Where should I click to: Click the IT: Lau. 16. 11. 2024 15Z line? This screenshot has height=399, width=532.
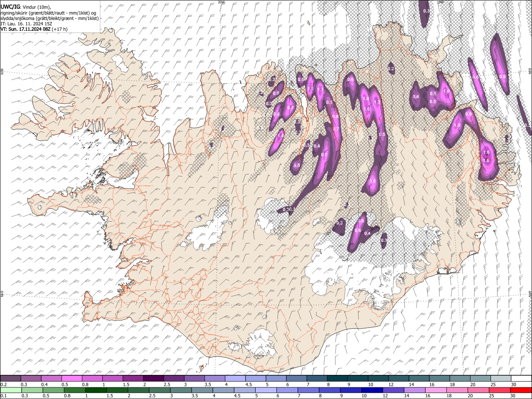(26, 24)
